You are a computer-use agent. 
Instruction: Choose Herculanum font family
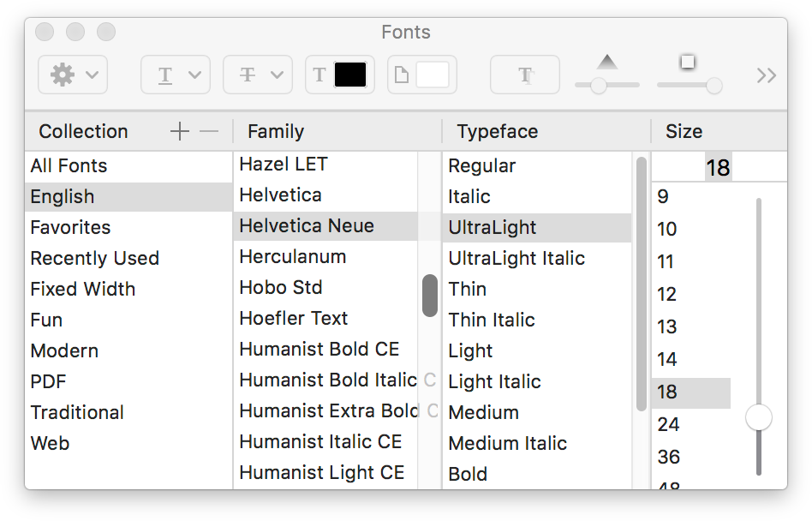pos(325,257)
